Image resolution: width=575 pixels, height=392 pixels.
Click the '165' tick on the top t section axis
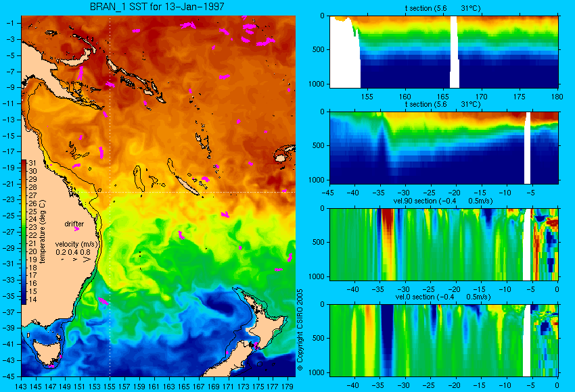point(443,97)
